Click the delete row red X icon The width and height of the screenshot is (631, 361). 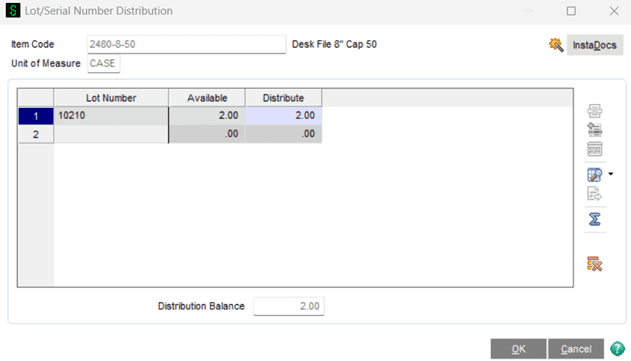pos(594,264)
